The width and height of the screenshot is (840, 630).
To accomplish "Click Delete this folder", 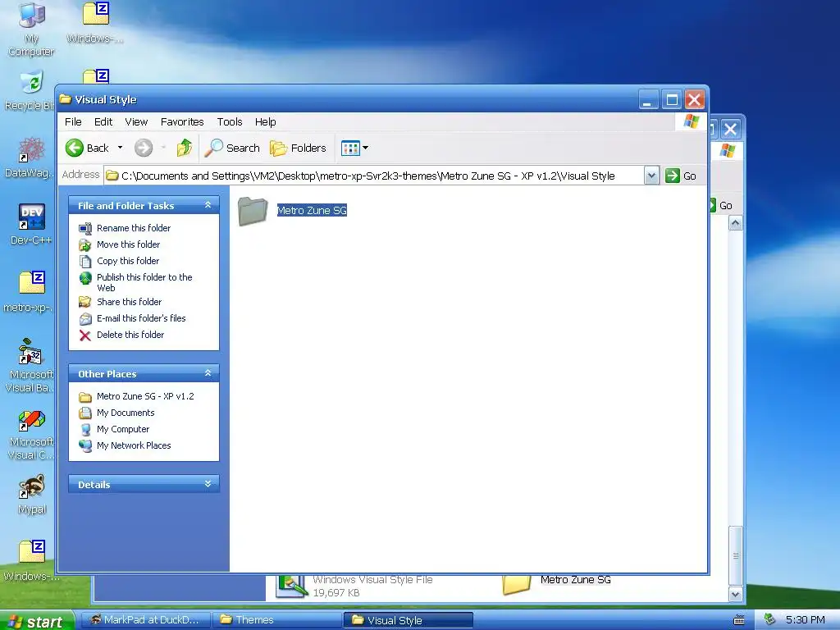I will coord(130,335).
